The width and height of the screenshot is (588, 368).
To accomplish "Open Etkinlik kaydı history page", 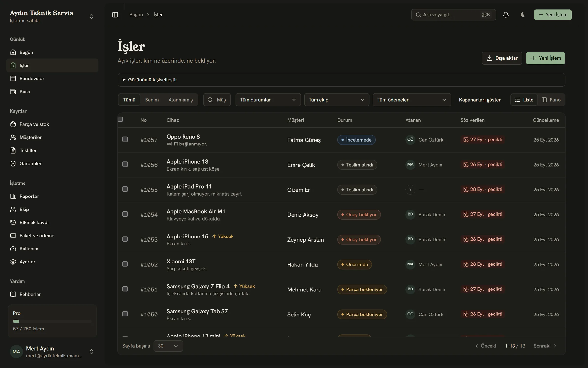I will pyautogui.click(x=52, y=223).
